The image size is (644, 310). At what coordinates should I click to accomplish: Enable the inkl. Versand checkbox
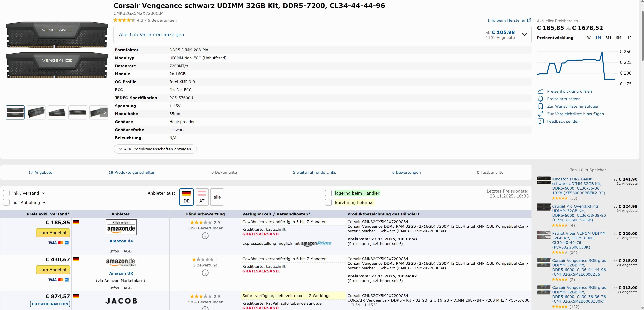click(6, 193)
